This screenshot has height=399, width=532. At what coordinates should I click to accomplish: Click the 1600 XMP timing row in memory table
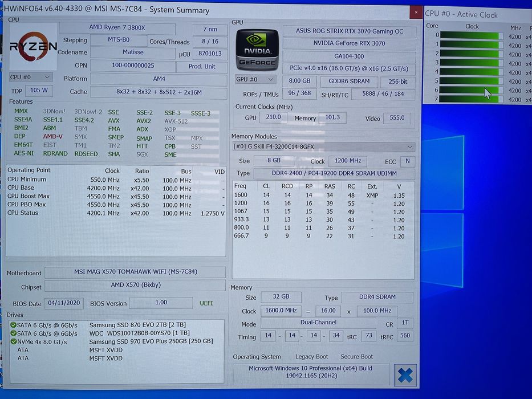pos(323,196)
